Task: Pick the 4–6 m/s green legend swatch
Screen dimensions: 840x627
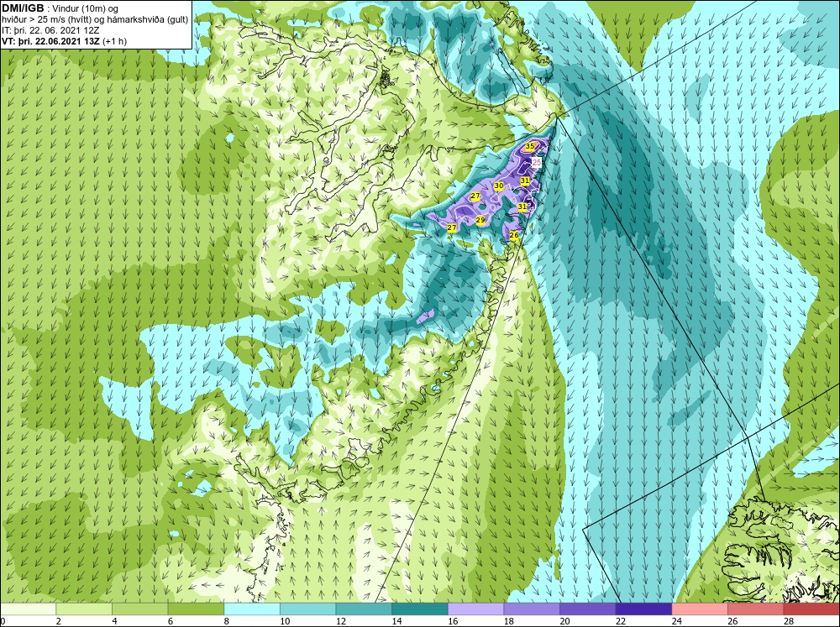Action: 139,609
